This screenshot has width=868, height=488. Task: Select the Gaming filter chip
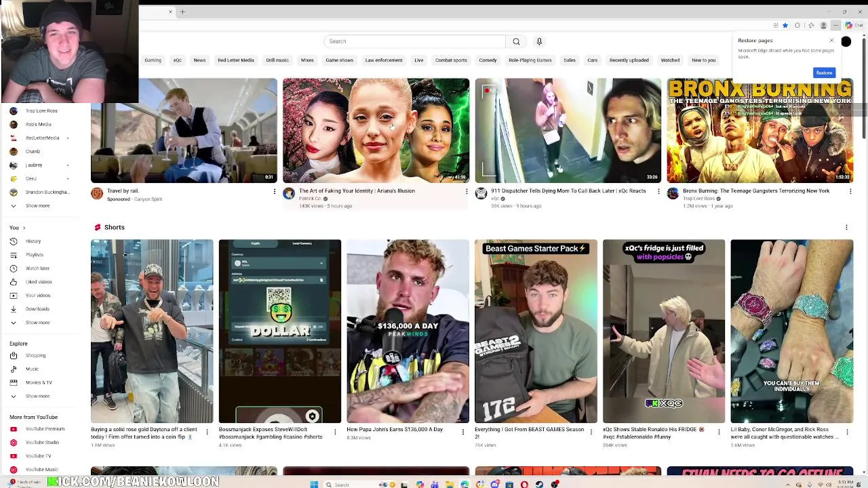point(153,60)
